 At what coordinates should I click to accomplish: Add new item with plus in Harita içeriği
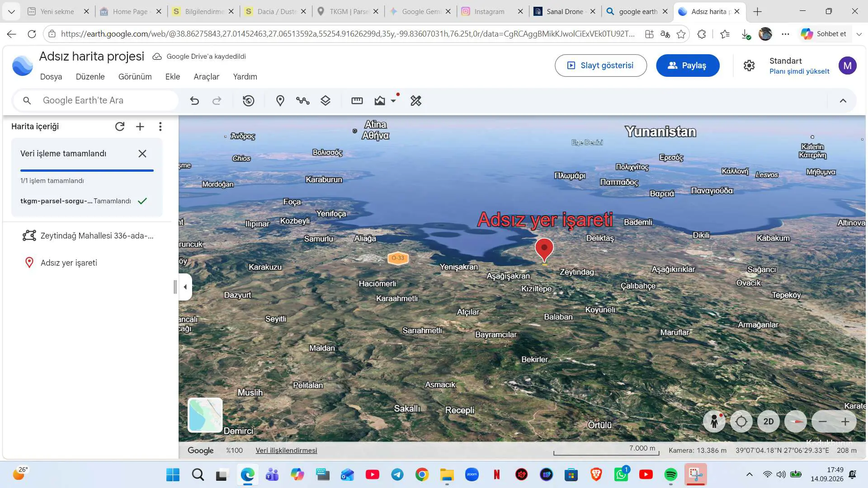point(140,127)
